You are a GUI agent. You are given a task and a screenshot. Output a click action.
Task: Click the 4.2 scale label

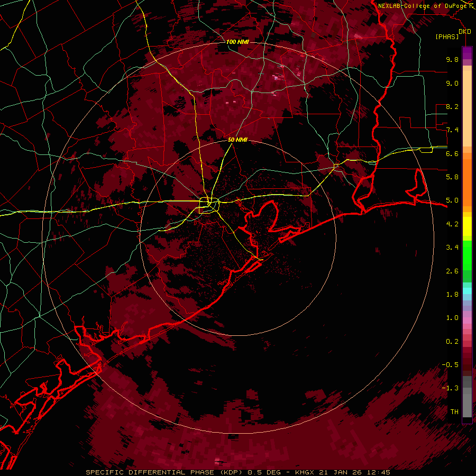[452, 224]
